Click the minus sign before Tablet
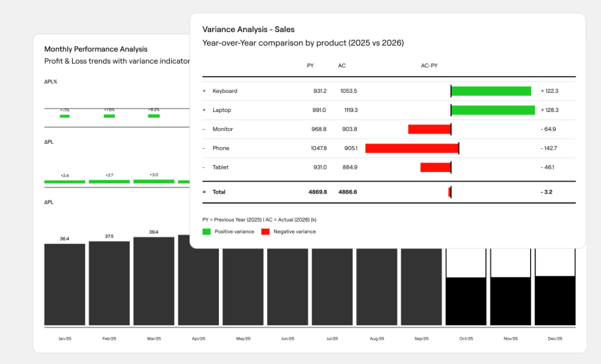 (x=203, y=167)
